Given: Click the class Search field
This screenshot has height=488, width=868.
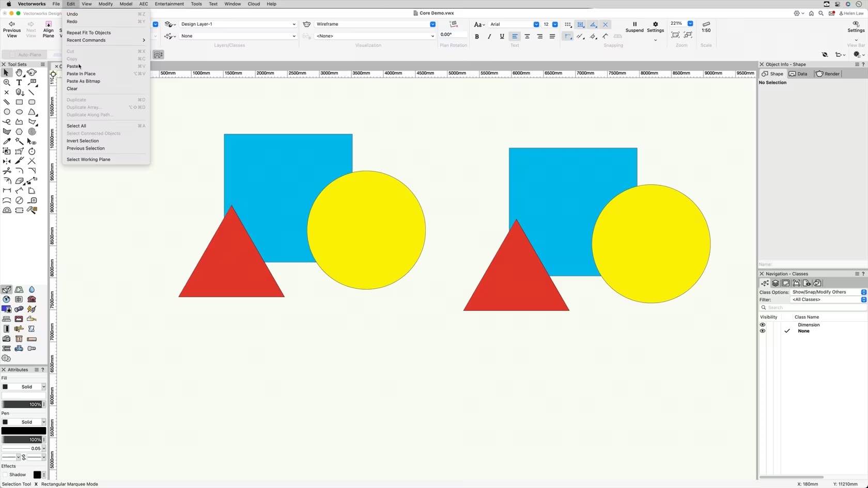Looking at the screenshot, I should pos(813,308).
